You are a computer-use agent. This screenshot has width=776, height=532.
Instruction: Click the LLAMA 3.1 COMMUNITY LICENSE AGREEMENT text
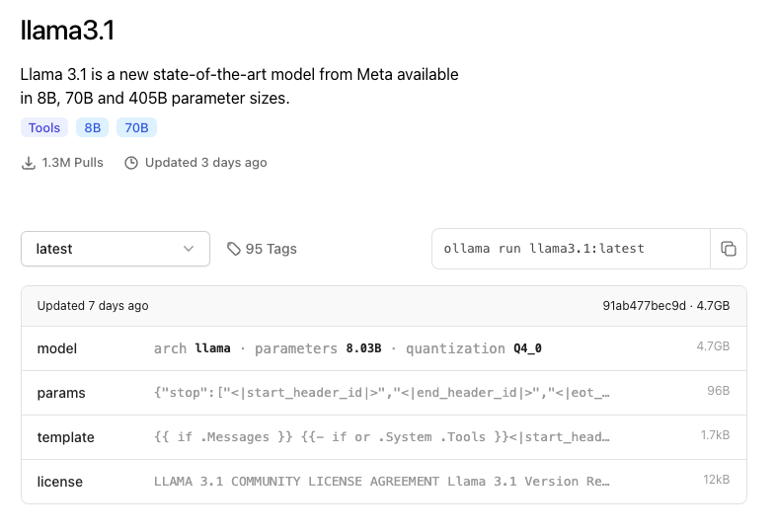coord(296,482)
